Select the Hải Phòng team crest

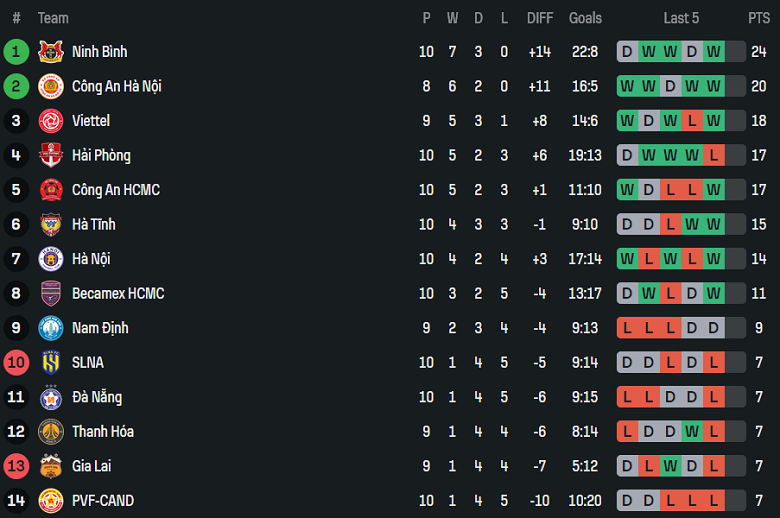tap(50, 156)
